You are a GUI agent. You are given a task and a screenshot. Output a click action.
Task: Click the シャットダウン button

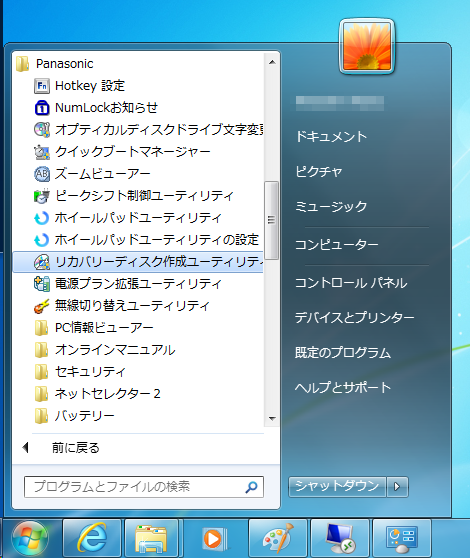(337, 486)
